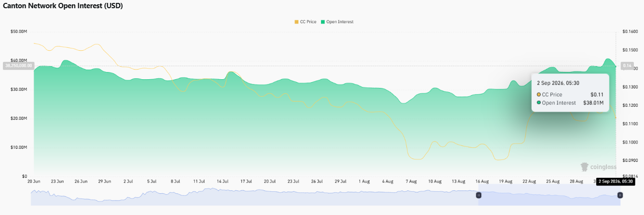Viewport: 644px width, 215px height.
Task: Click the tooltip Open Interest $38.01M value
Action: coord(593,102)
